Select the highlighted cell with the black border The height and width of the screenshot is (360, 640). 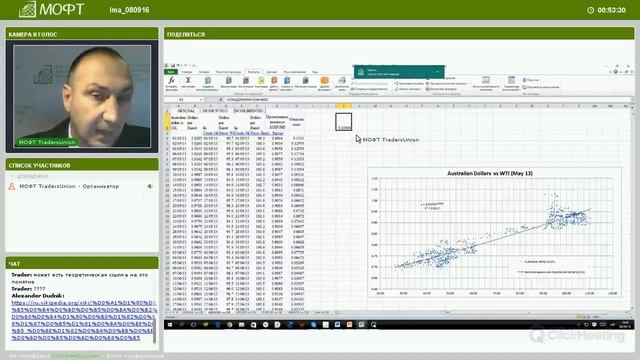click(344, 122)
